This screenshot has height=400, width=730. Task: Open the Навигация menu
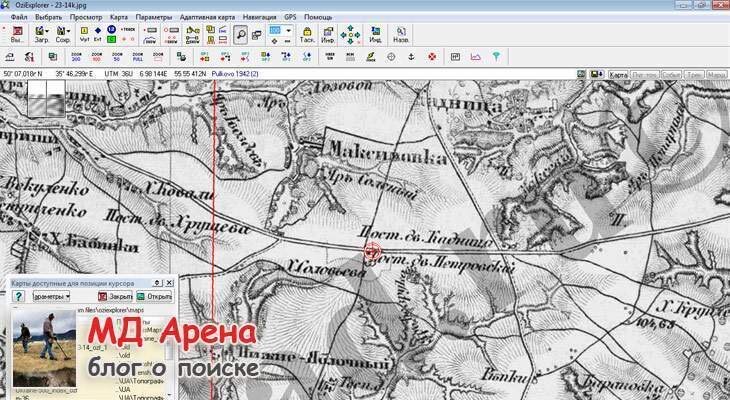pyautogui.click(x=259, y=17)
